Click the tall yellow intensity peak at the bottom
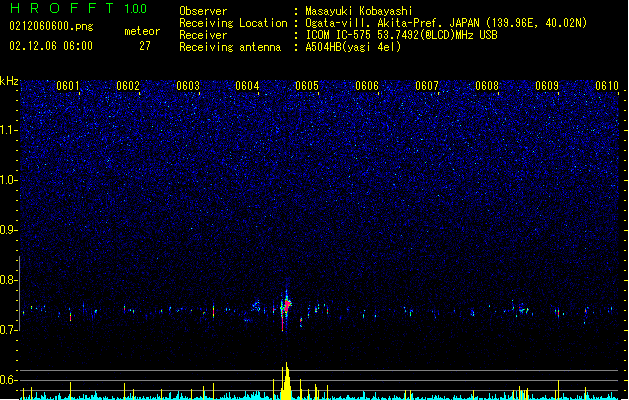629x400 pixels. click(x=286, y=381)
